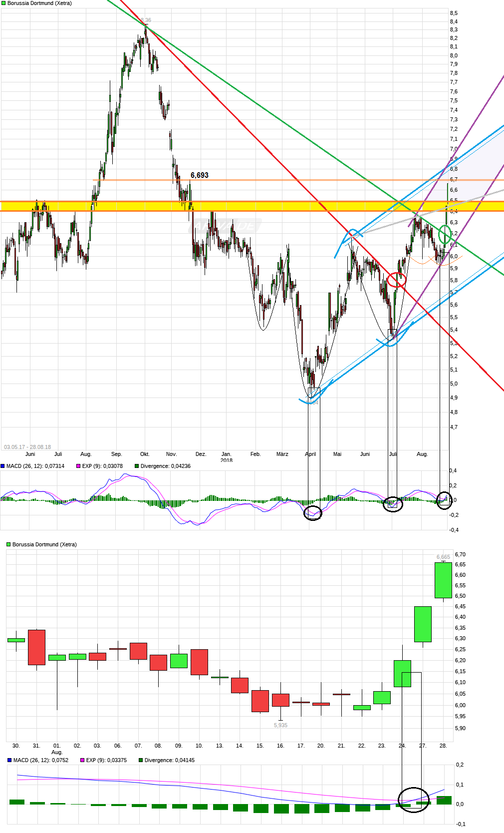Click the 8,5 price axis value
Viewport: 504px width, 833px height.
point(454,13)
